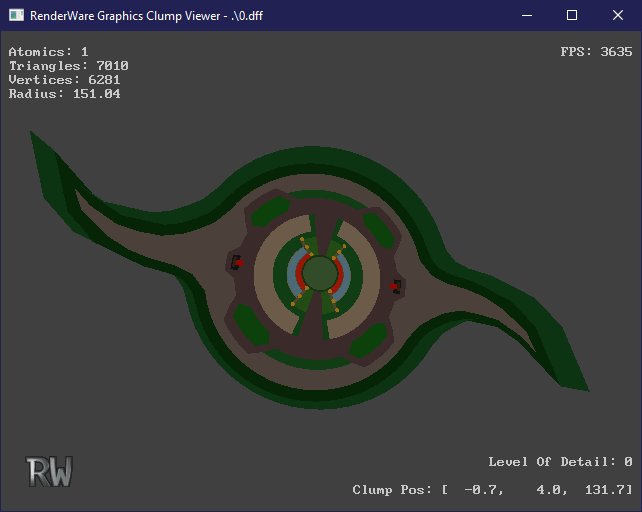Click the Vertices count label

click(x=64, y=80)
